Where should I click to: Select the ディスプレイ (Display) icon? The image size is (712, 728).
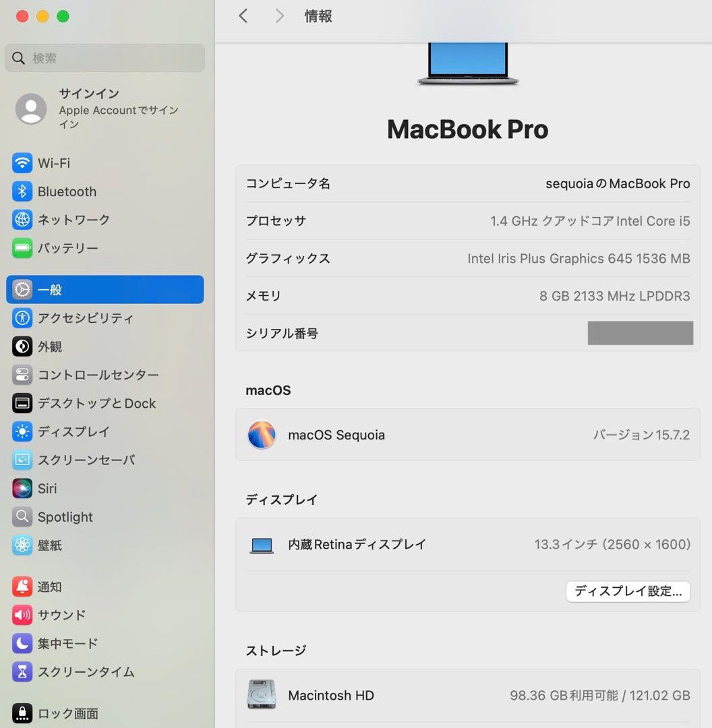click(x=22, y=431)
